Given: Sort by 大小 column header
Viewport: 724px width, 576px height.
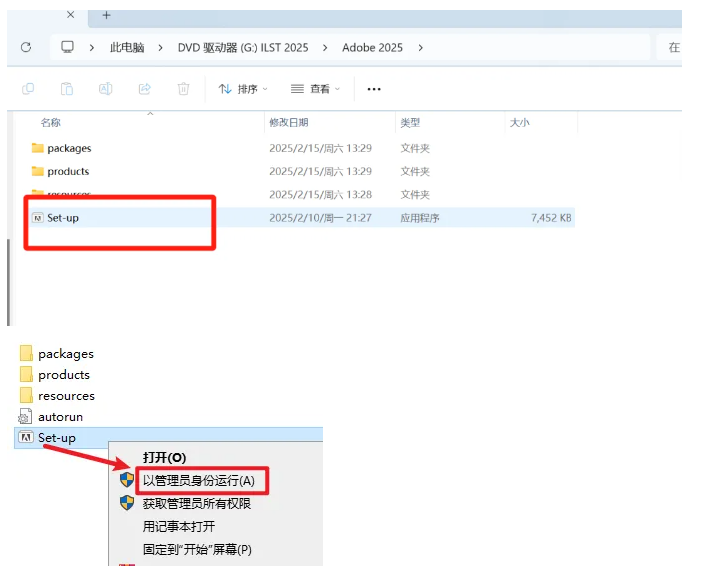Looking at the screenshot, I should 519,122.
